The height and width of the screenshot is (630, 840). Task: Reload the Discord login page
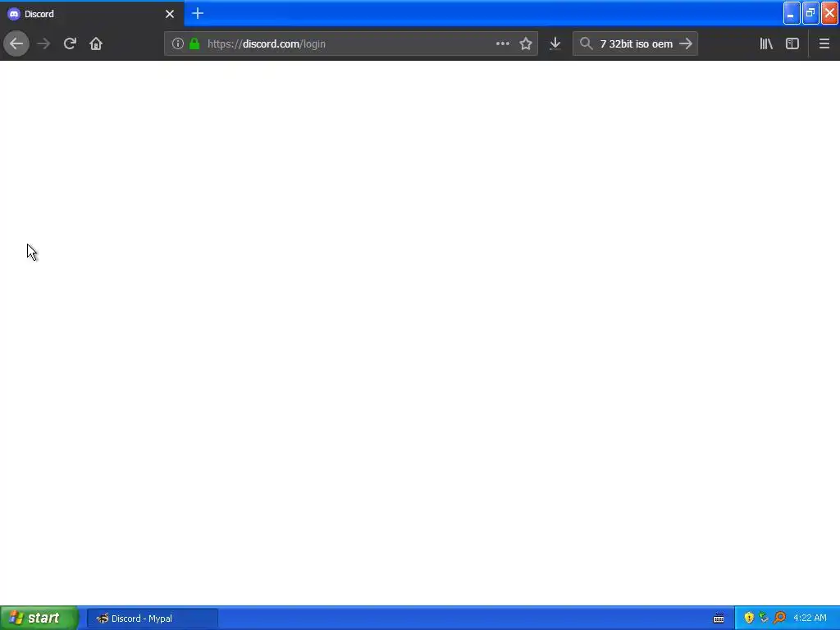pos(70,43)
